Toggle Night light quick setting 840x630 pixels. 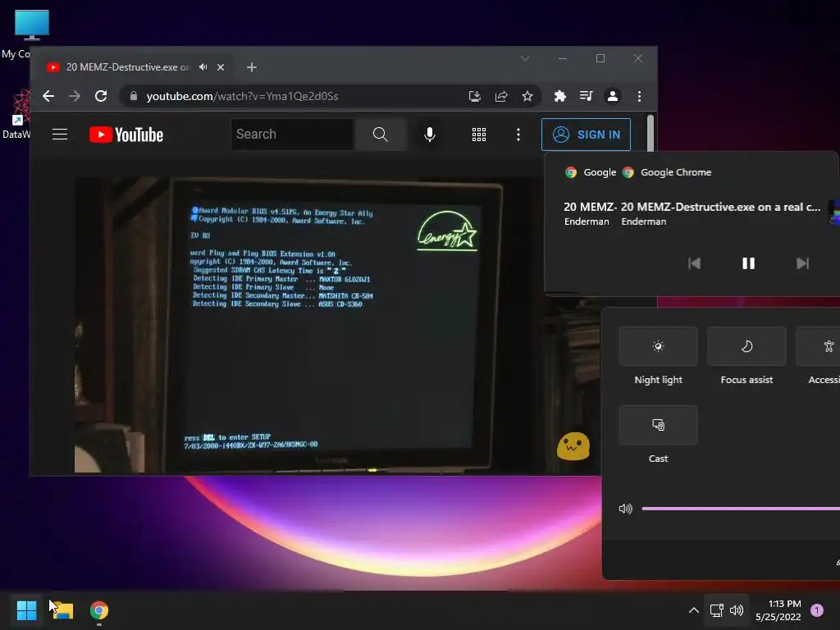[659, 346]
